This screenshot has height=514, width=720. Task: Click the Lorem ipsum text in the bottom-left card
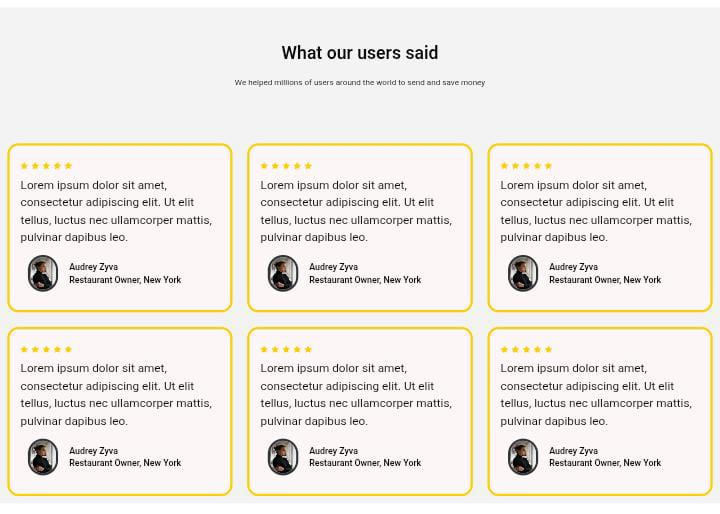pyautogui.click(x=116, y=395)
